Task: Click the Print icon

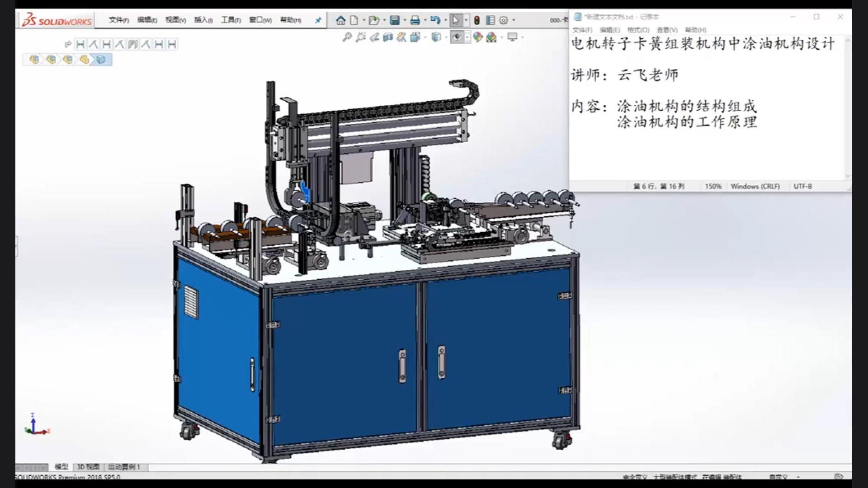Action: (x=415, y=20)
